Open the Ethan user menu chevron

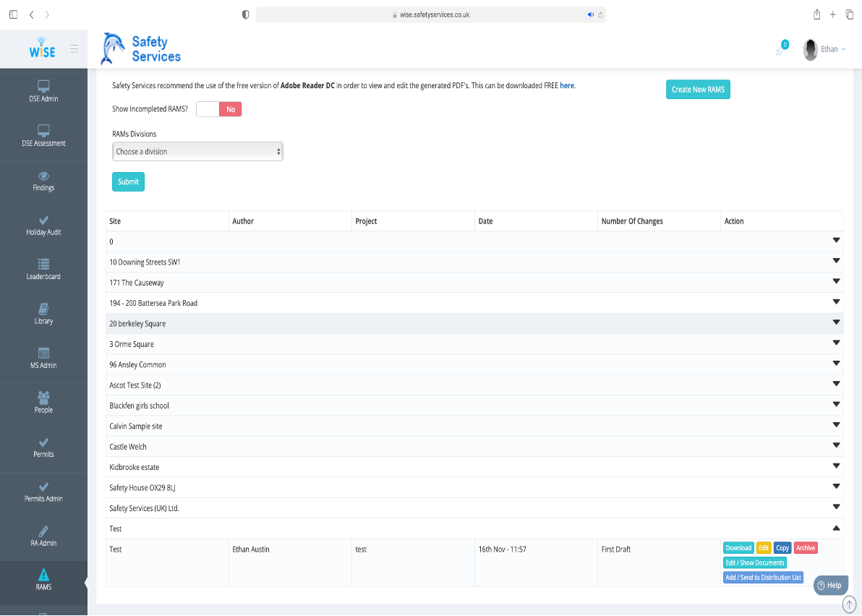[844, 49]
